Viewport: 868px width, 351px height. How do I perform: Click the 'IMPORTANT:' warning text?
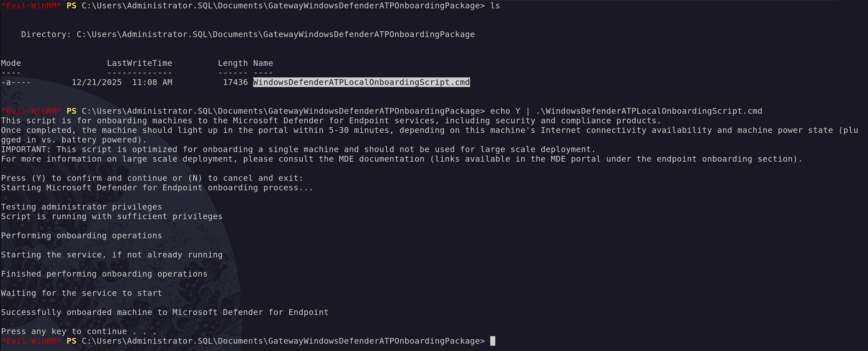26,149
